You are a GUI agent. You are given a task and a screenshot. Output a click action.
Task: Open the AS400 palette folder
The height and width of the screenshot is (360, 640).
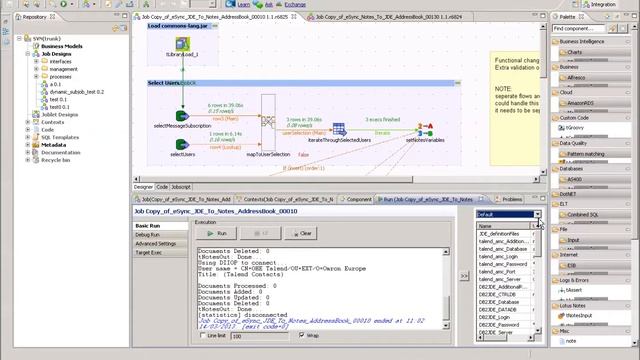574,179
